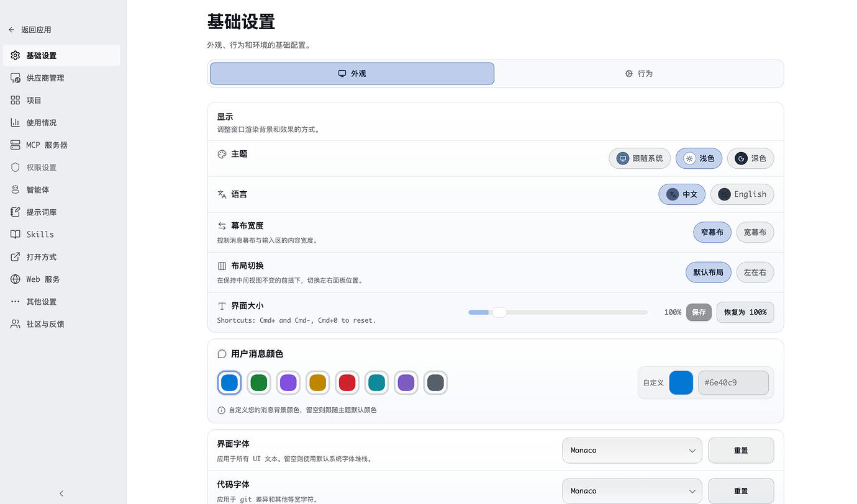The height and width of the screenshot is (504, 857).
Task: Click the MCP 服务器 server icon
Action: coord(16,145)
